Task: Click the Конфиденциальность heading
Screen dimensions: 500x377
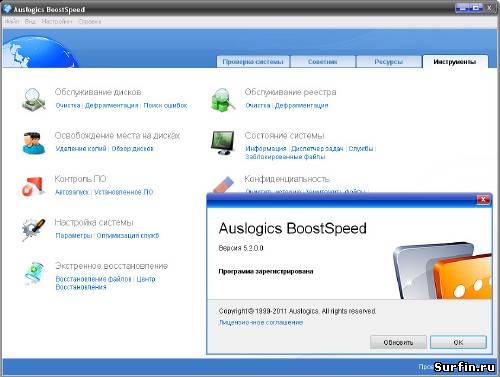Action: (287, 179)
